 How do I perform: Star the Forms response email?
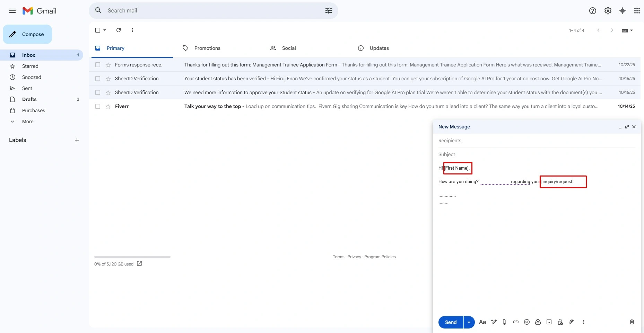(x=108, y=65)
